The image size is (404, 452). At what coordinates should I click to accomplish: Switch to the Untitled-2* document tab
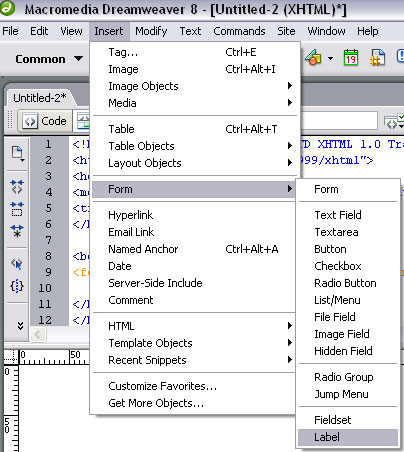[40, 98]
